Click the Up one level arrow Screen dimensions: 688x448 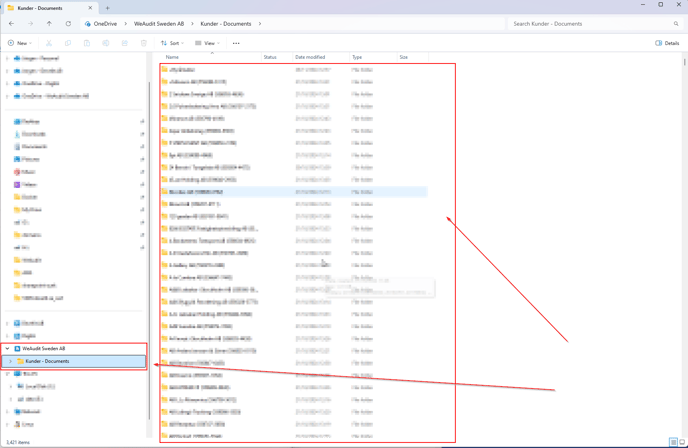coord(49,24)
